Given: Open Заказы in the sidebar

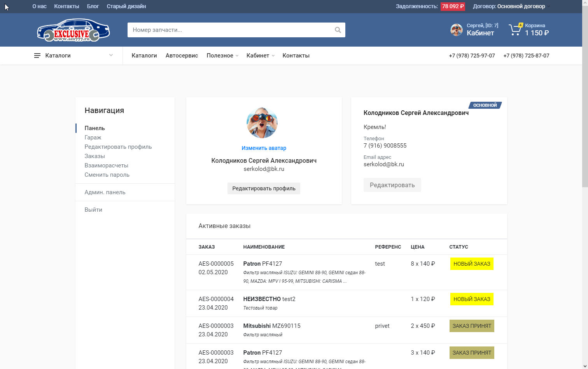Looking at the screenshot, I should (x=94, y=156).
